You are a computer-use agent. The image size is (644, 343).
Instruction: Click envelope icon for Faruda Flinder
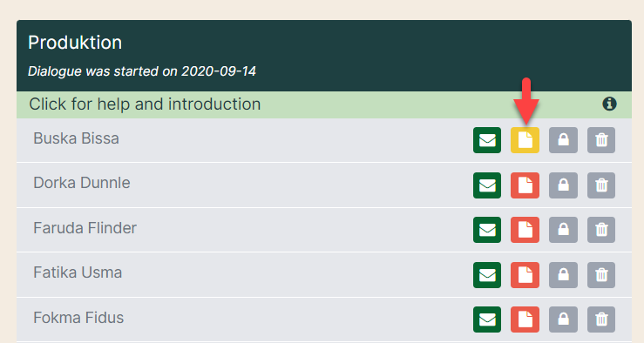(487, 230)
